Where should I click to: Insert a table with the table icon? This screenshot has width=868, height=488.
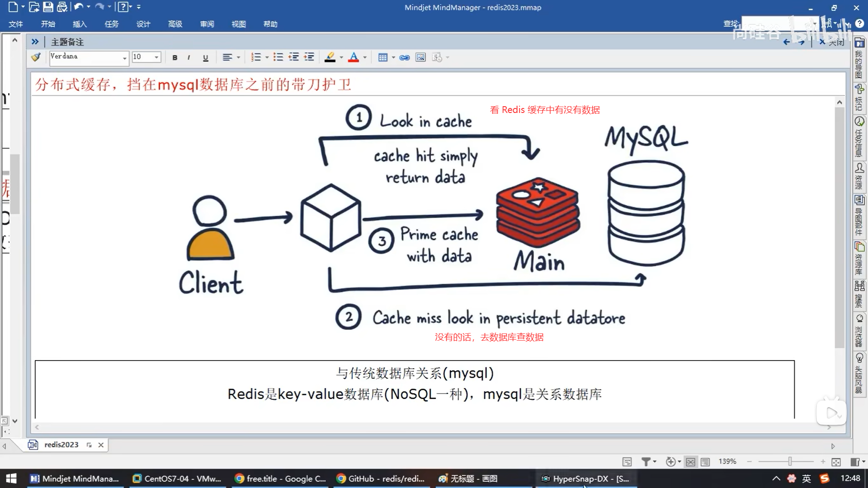click(383, 57)
